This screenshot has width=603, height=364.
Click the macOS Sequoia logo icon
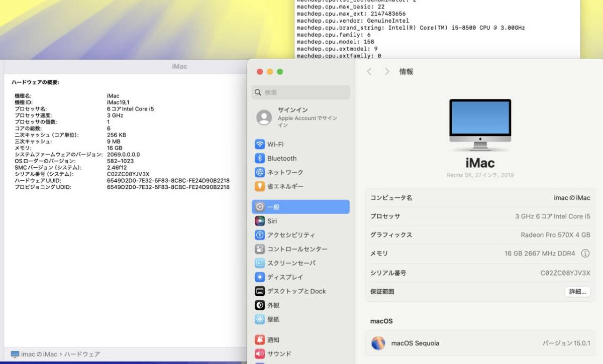click(378, 343)
